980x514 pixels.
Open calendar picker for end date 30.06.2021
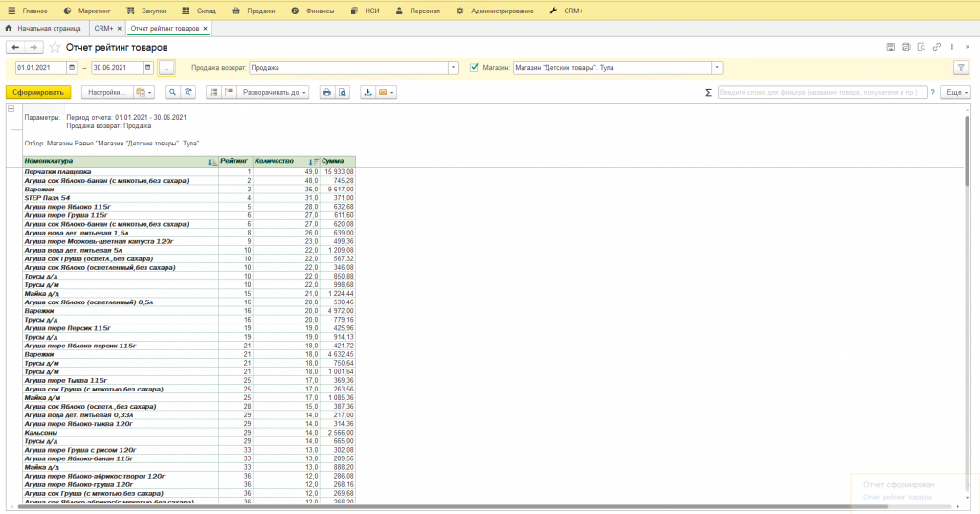148,68
